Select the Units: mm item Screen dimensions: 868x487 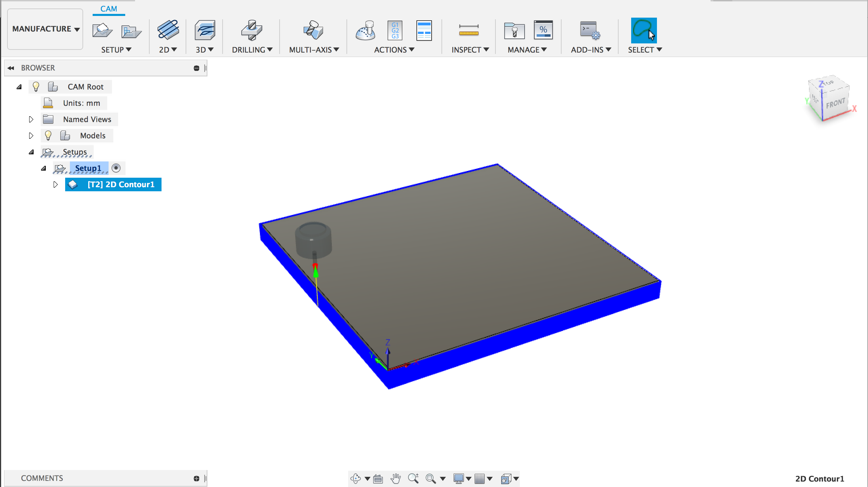[81, 103]
